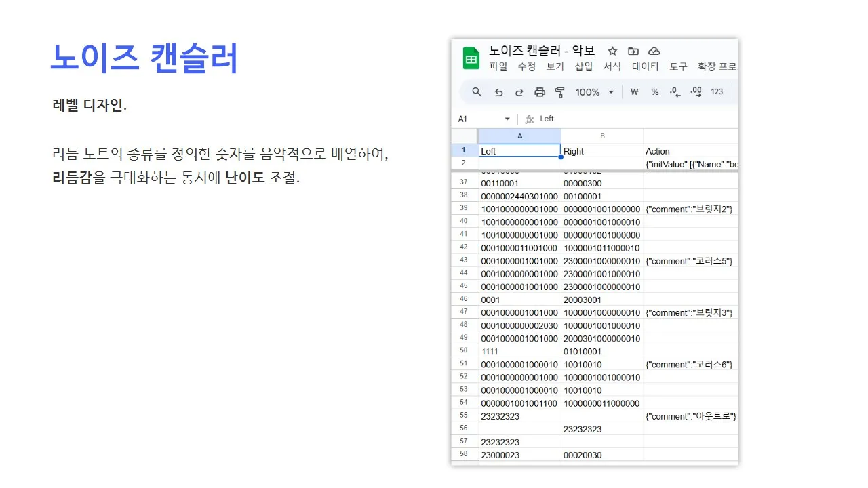868x488 pixels.
Task: Select row 58 header
Action: pyautogui.click(x=464, y=454)
